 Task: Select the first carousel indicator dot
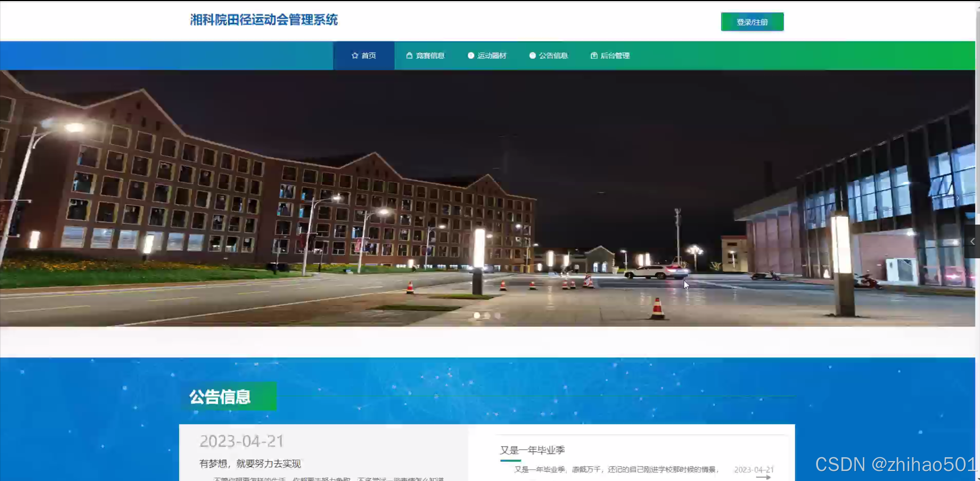(x=477, y=315)
